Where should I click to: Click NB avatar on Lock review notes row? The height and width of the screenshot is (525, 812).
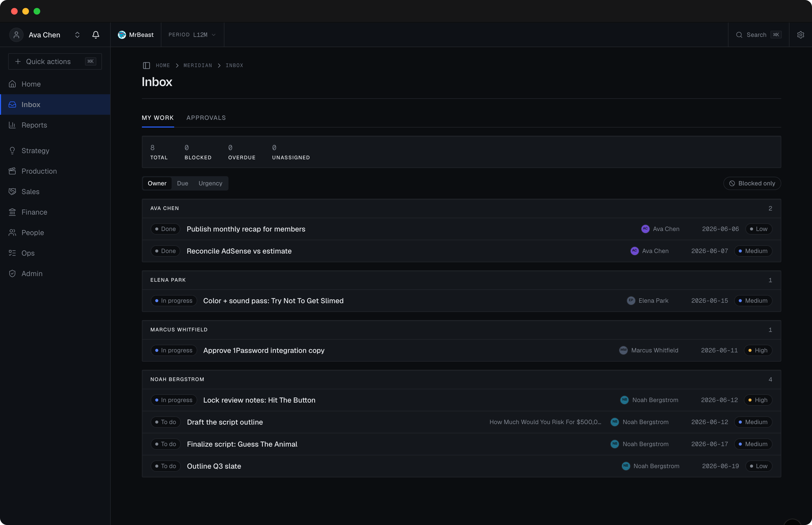pos(624,400)
